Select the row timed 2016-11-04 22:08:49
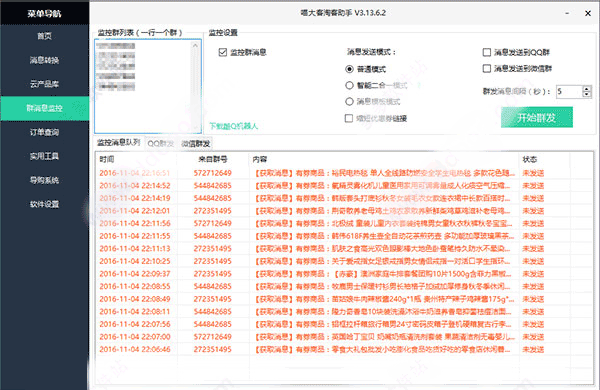600x390 pixels. pyautogui.click(x=344, y=299)
